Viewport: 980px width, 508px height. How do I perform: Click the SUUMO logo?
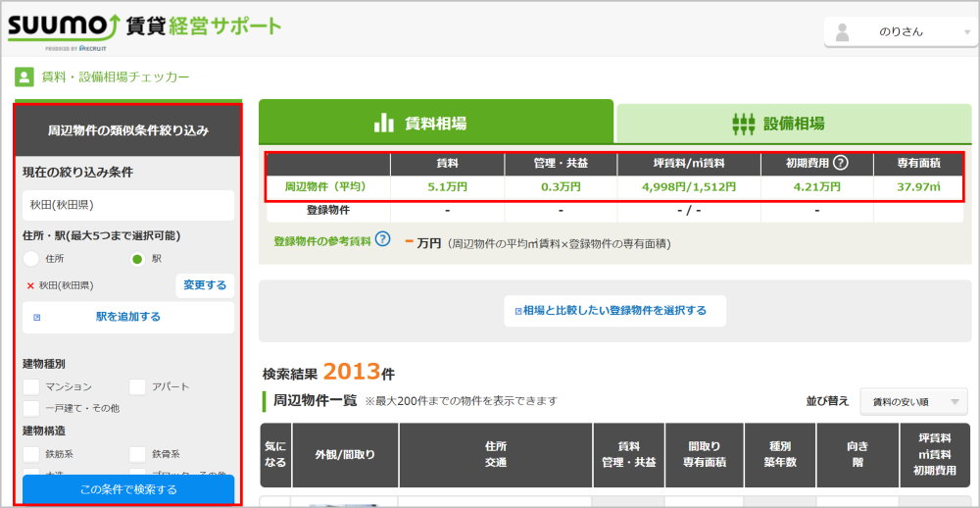[61, 28]
